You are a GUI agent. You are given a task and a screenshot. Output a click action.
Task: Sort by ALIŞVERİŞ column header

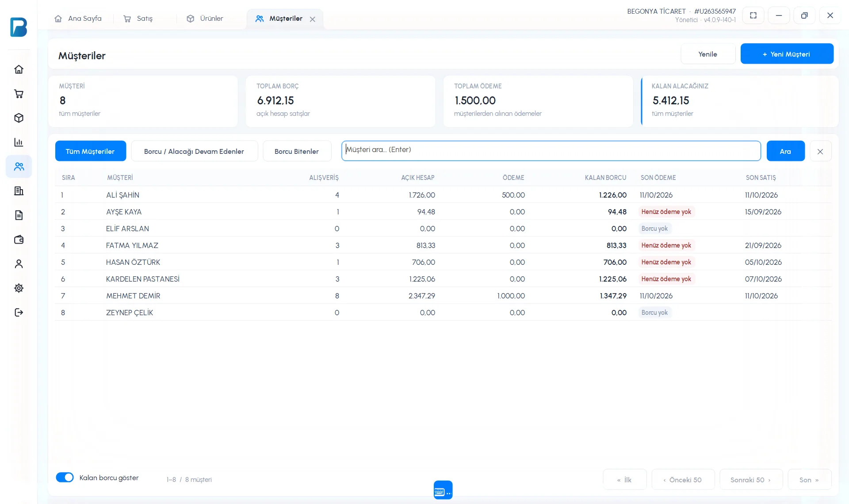coord(324,178)
